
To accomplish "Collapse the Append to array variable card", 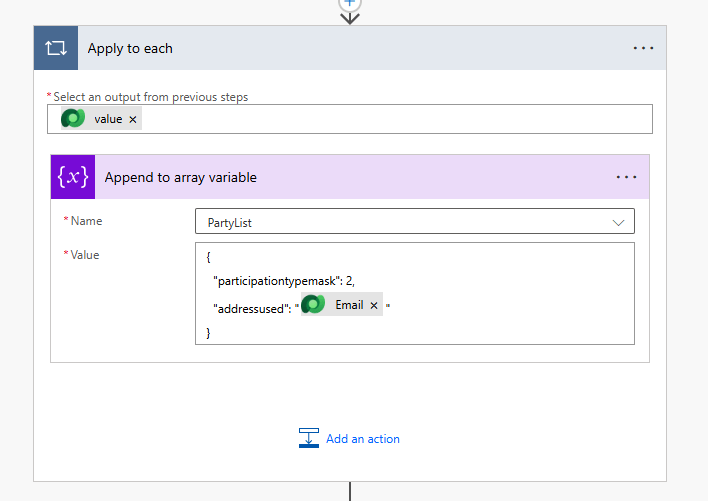I will 350,177.
